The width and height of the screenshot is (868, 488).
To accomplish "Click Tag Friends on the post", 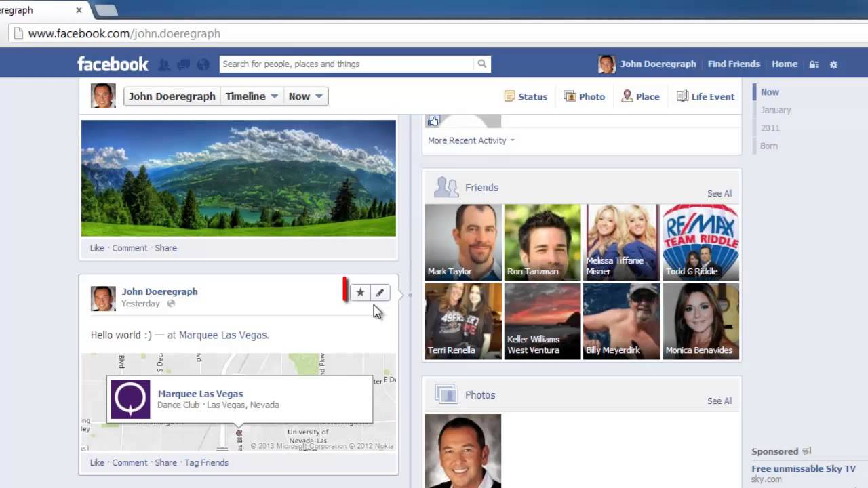I will [x=206, y=462].
